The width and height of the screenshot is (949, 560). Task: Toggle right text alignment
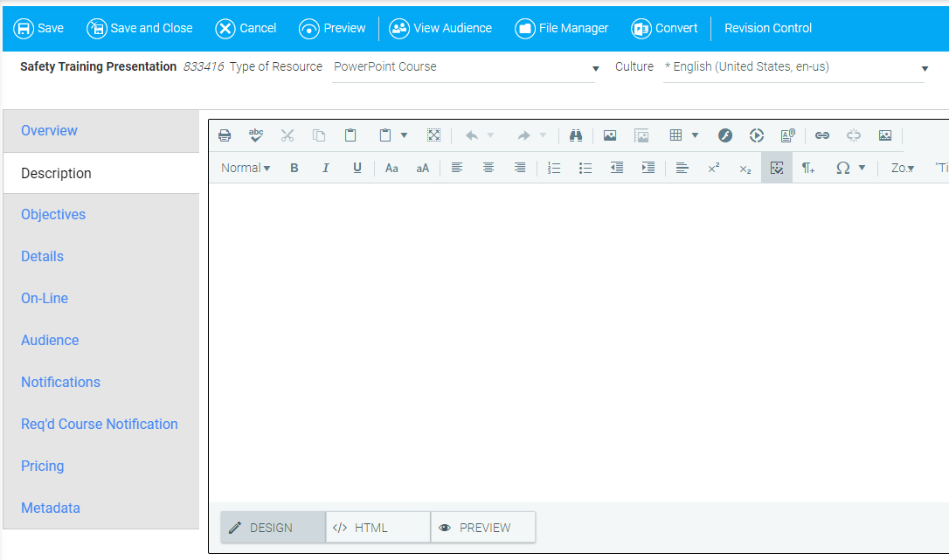[x=520, y=168]
